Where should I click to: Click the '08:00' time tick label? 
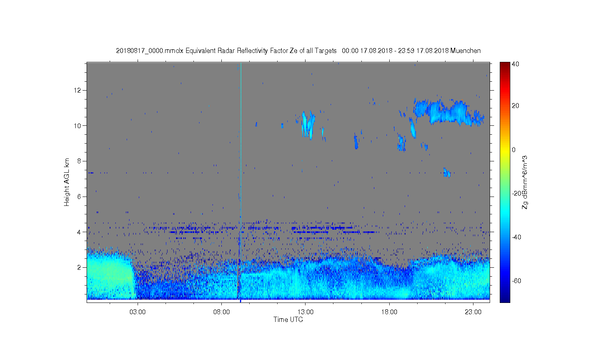click(222, 312)
